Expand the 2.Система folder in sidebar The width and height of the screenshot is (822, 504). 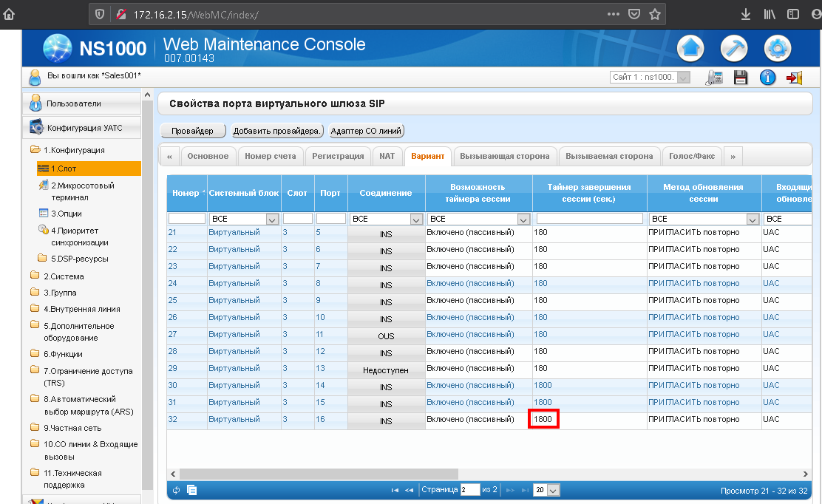tap(63, 276)
